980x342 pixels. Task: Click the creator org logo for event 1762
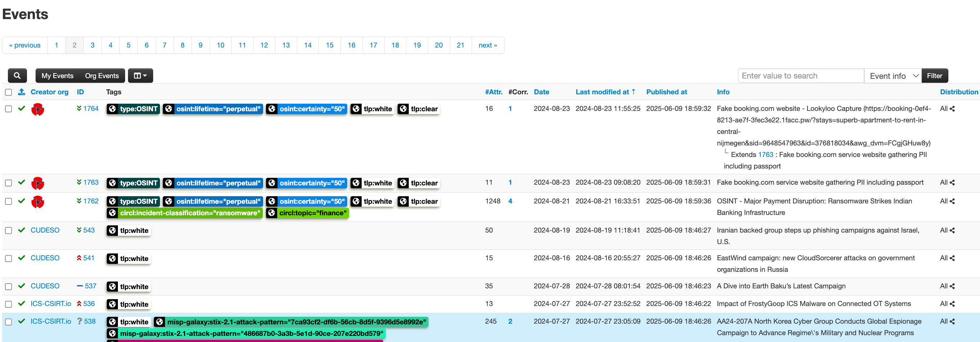(38, 202)
